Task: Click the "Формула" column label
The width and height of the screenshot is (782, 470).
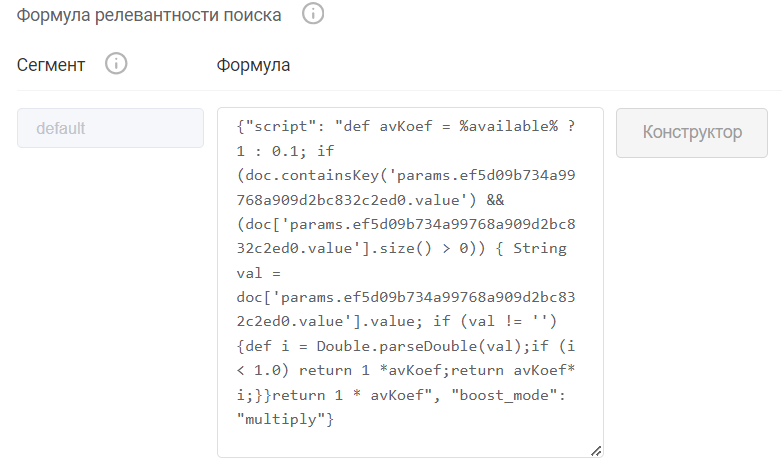Action: 253,65
